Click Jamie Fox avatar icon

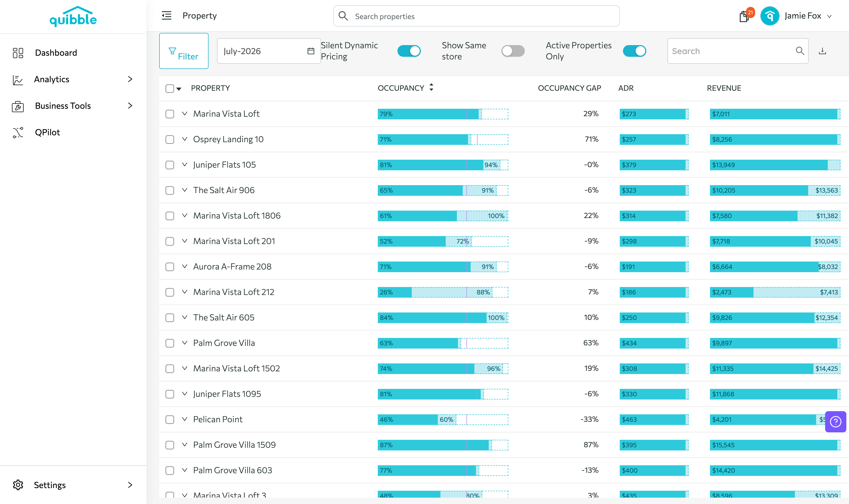[x=769, y=16]
